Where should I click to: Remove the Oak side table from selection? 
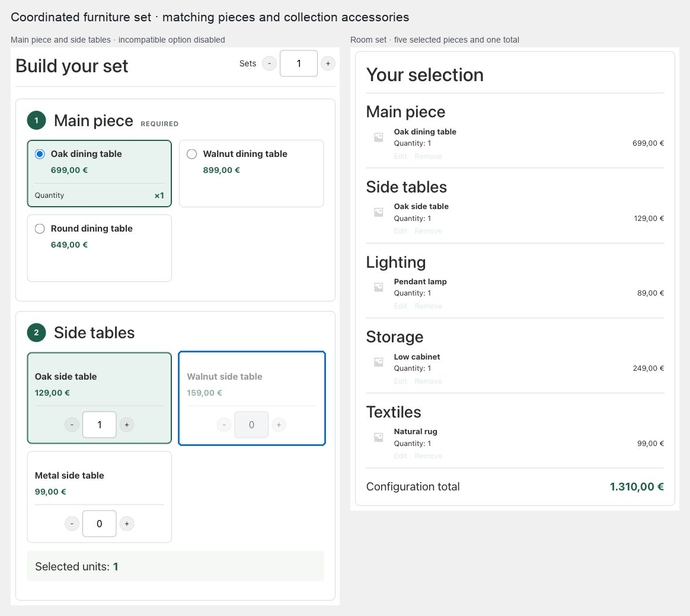click(x=428, y=231)
